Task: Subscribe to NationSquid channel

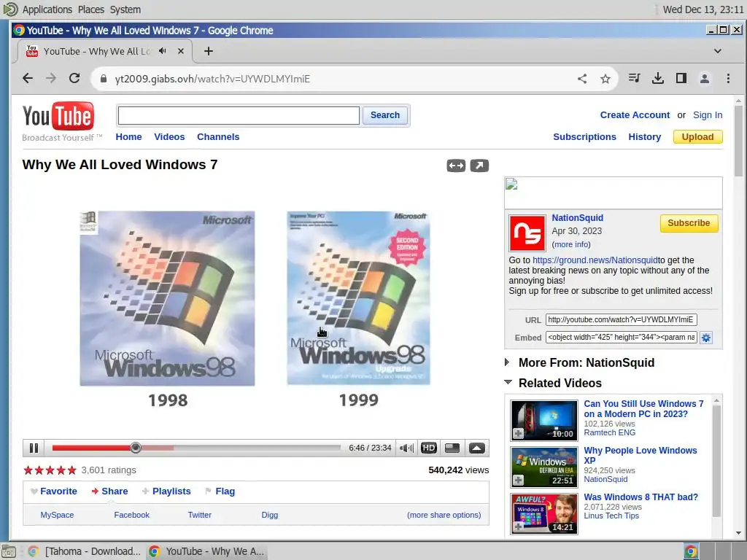Action: coord(689,223)
